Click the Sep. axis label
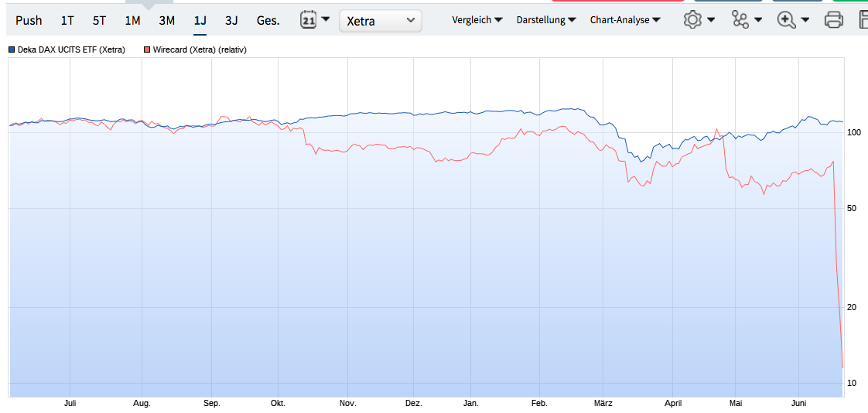 [x=212, y=403]
